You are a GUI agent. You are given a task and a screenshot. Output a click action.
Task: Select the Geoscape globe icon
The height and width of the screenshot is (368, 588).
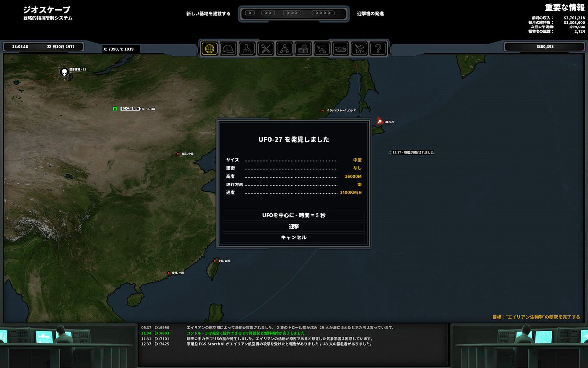pos(211,49)
